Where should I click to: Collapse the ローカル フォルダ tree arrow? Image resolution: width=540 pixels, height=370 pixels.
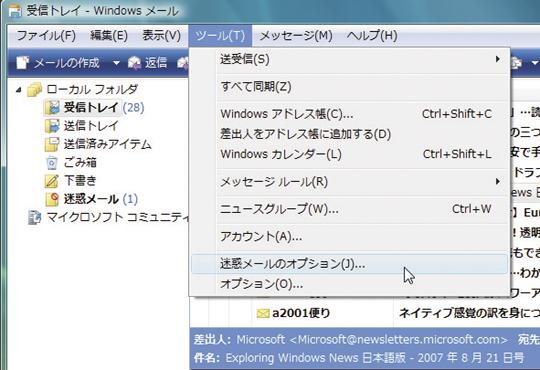19,90
